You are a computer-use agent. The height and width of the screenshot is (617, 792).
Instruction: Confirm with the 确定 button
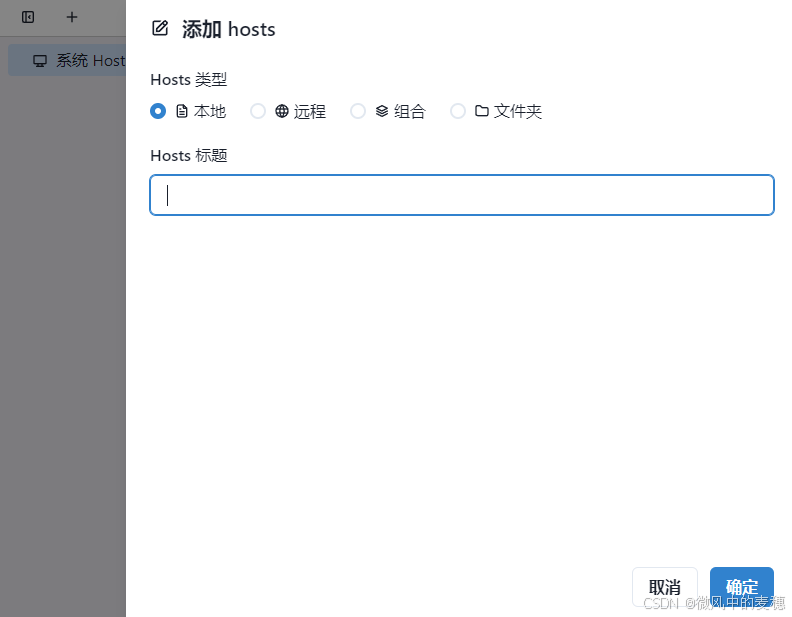click(x=741, y=587)
